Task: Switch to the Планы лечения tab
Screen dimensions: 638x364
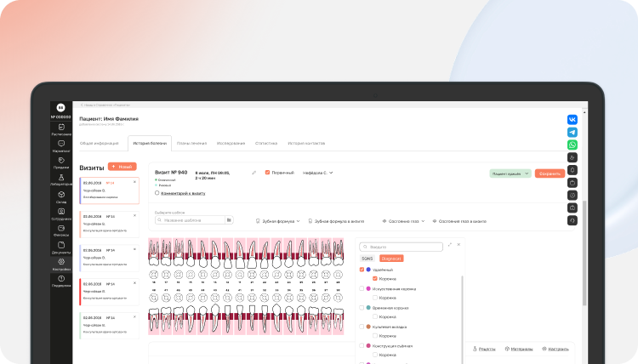Action: click(x=191, y=143)
